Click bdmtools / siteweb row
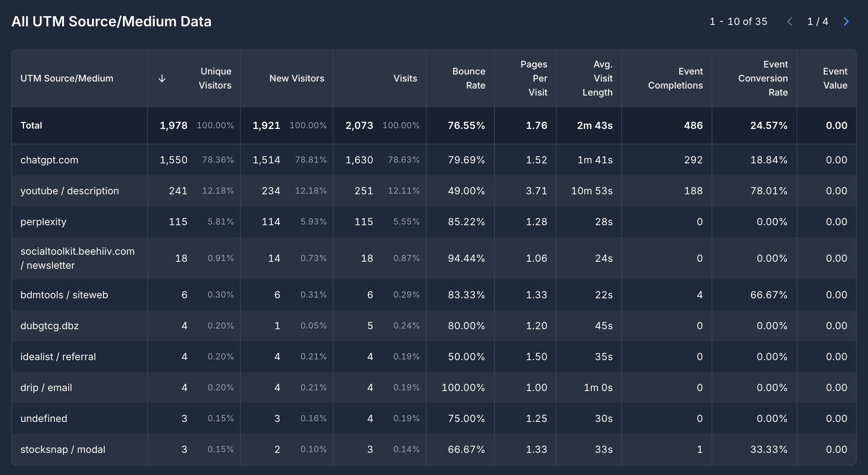The height and width of the screenshot is (475, 868). 64,295
